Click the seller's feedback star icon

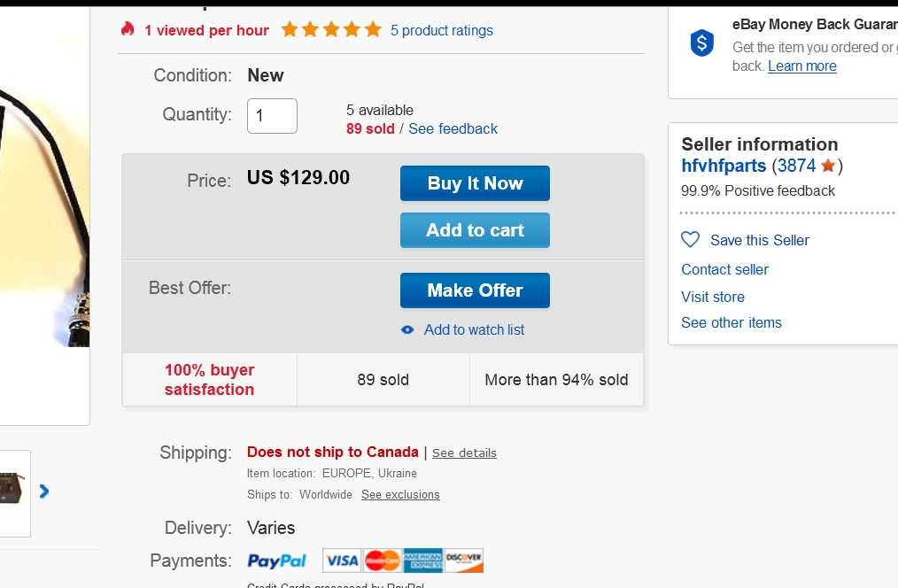tap(828, 166)
